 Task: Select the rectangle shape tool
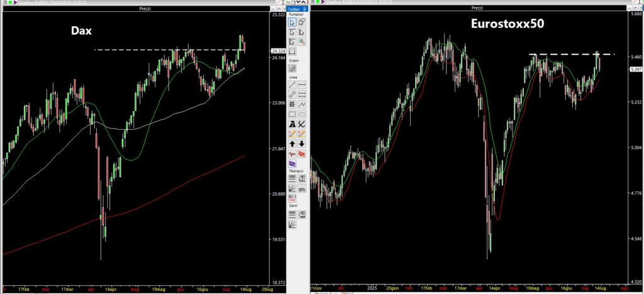coord(292,114)
